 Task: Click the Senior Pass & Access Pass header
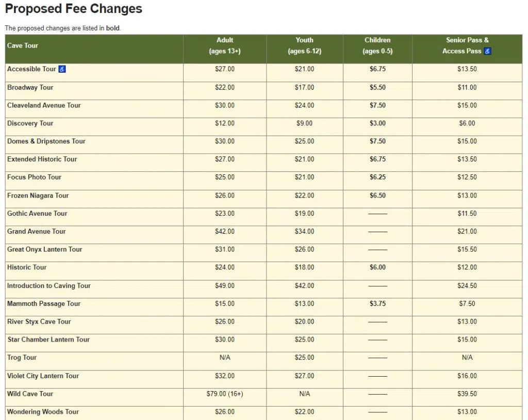[467, 45]
